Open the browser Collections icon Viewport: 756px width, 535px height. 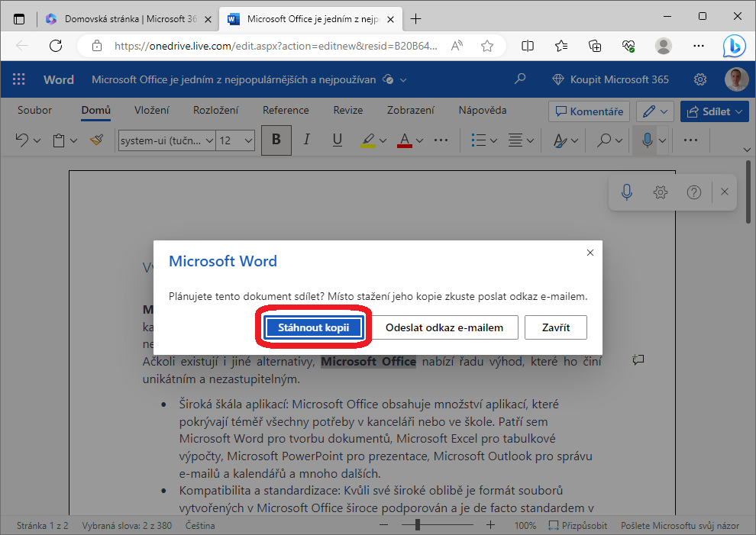coord(595,46)
